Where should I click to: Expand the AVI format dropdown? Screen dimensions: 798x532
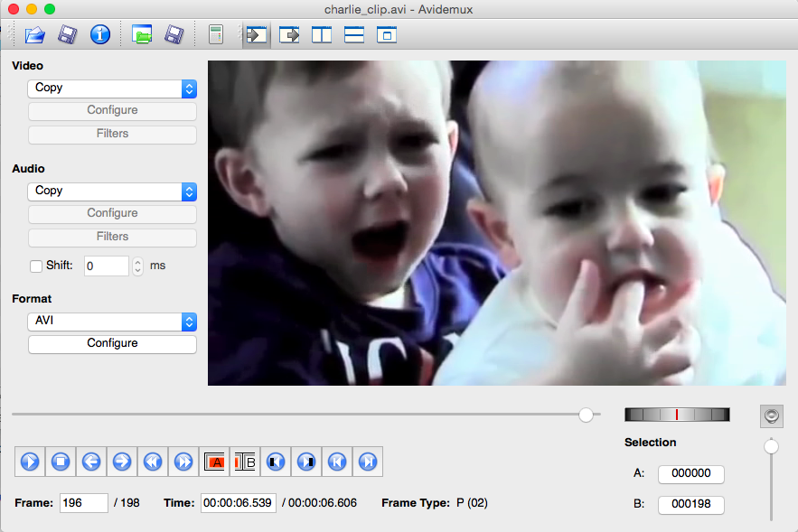112,322
